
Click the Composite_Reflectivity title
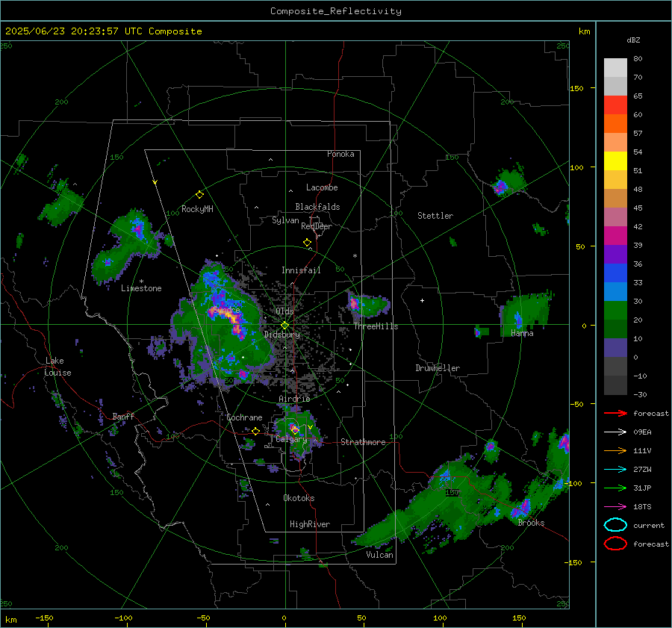pyautogui.click(x=336, y=11)
